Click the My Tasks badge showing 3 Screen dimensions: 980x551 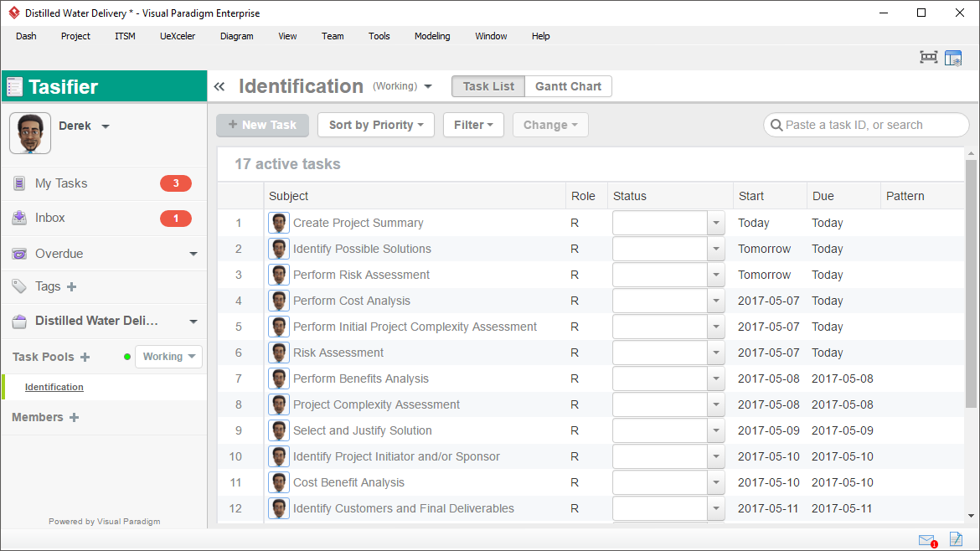pyautogui.click(x=176, y=183)
